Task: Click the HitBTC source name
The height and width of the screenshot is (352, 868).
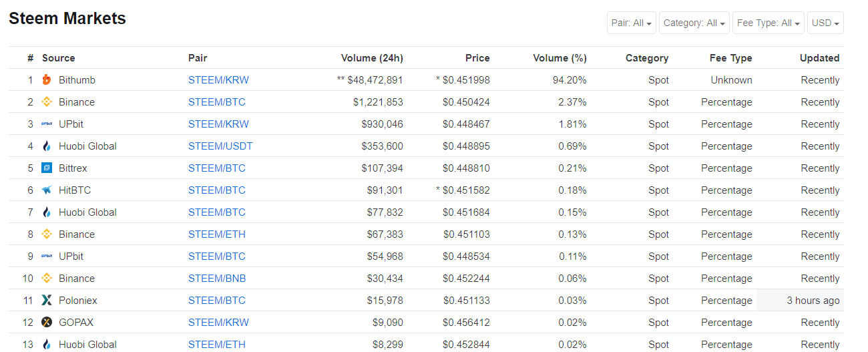Action: pos(74,190)
